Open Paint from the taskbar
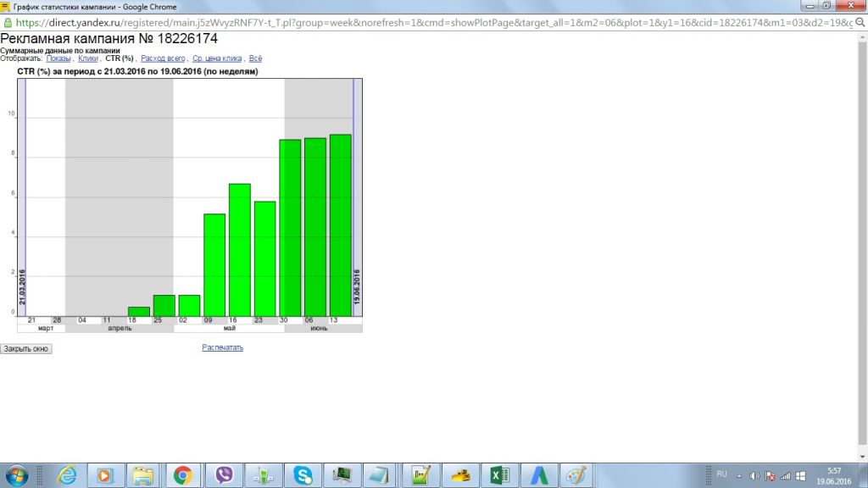868x488 pixels. 576,475
